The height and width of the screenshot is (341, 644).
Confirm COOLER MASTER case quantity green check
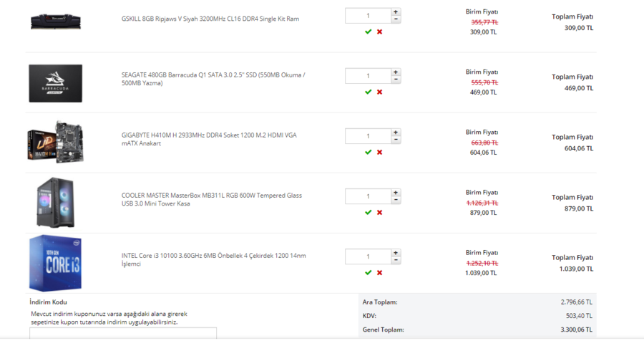click(368, 212)
